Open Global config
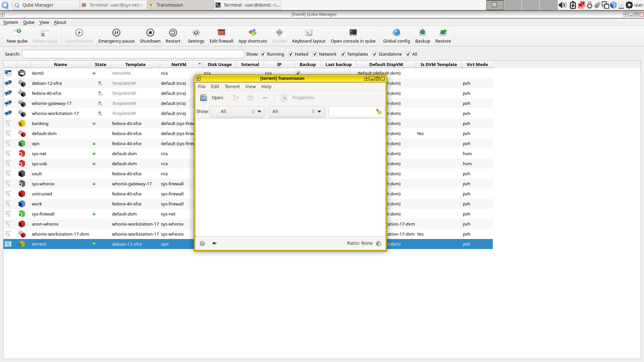The image size is (644, 362). pos(396,33)
